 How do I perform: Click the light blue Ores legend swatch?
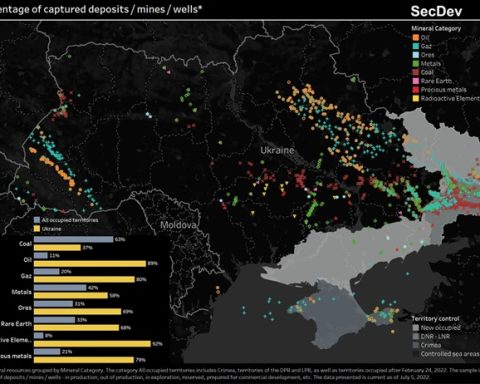(416, 55)
